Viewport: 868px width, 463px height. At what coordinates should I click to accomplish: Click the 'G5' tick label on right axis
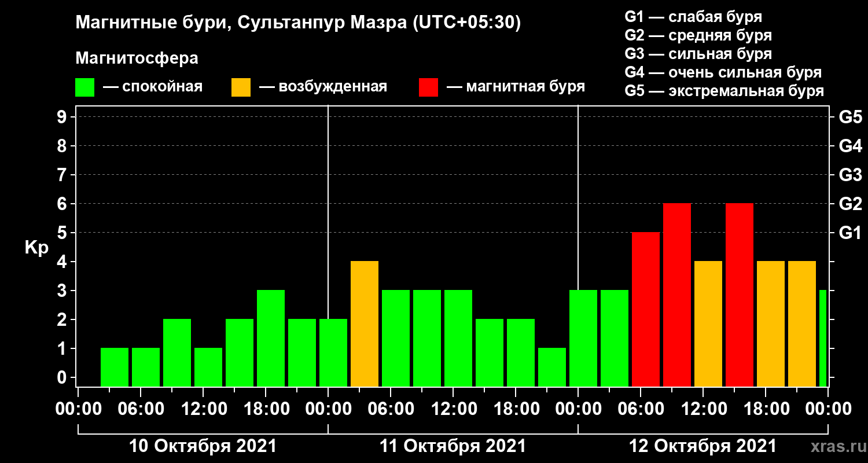click(851, 117)
